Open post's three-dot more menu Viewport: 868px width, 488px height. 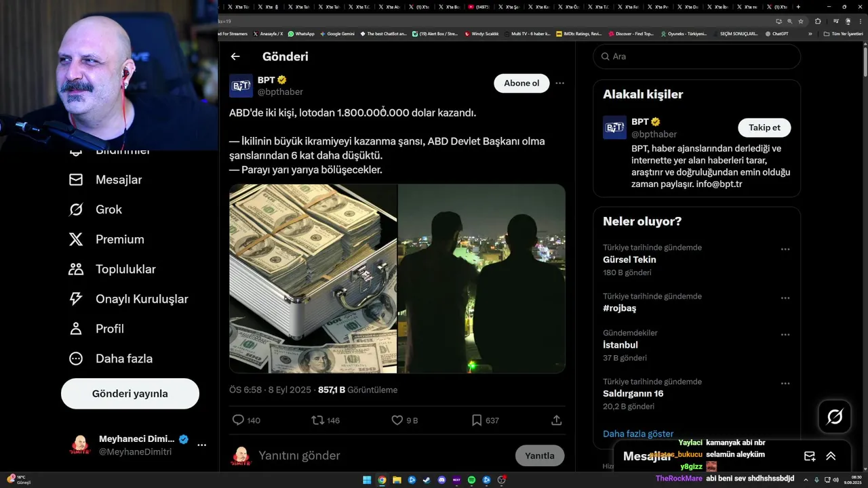click(559, 83)
